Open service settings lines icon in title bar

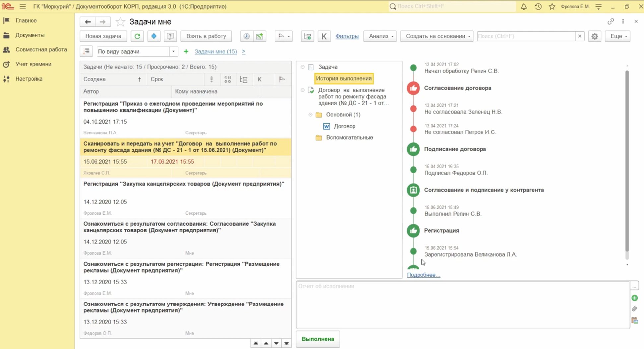(x=599, y=6)
